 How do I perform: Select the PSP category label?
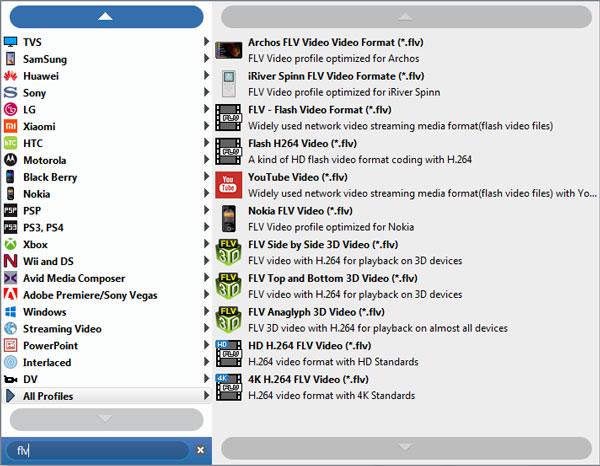point(32,211)
